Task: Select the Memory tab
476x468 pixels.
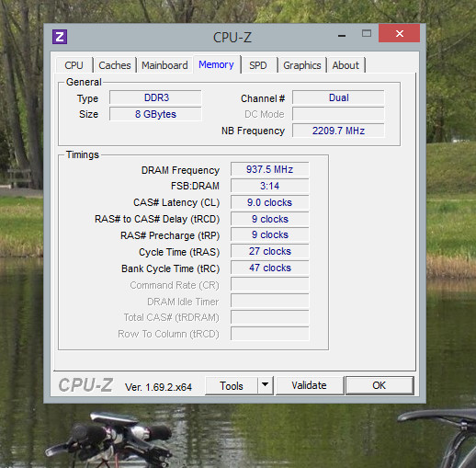Action: 216,64
